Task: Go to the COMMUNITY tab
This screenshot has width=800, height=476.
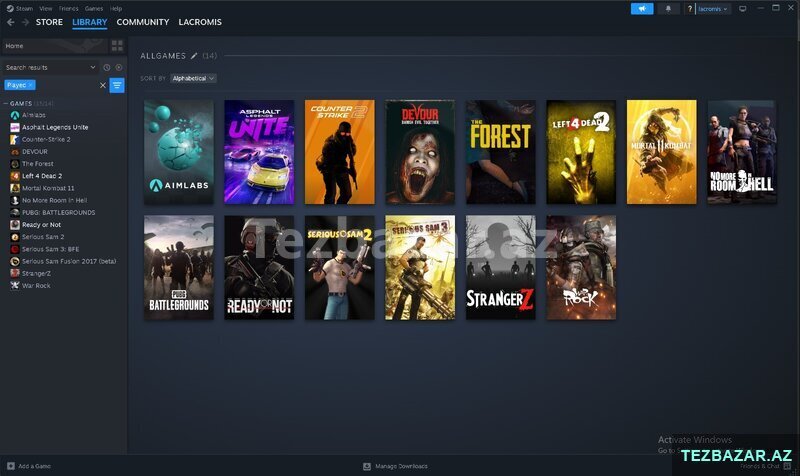Action: coord(143,22)
